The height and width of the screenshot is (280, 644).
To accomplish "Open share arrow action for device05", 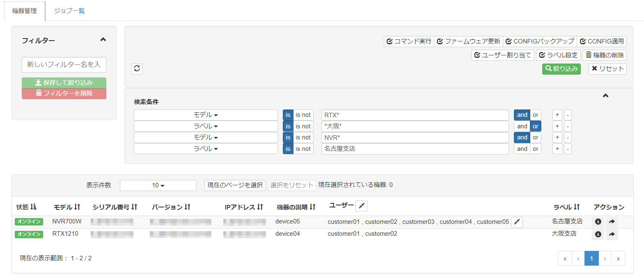I will [612, 222].
